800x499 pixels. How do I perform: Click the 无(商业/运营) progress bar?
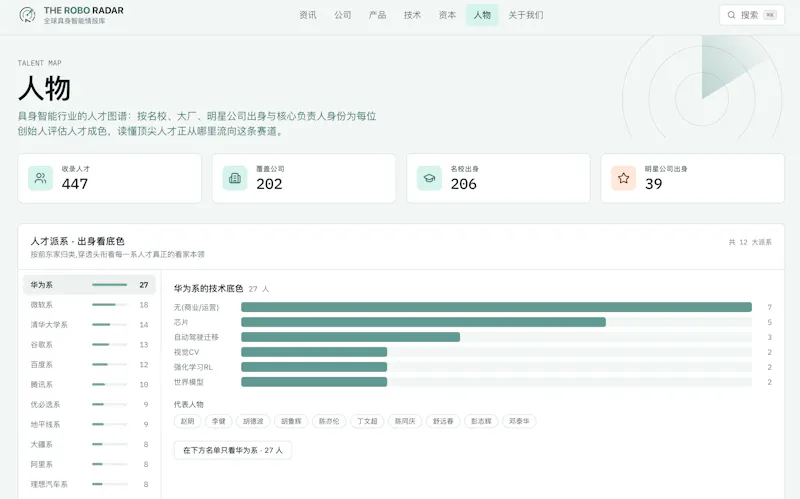pos(496,307)
